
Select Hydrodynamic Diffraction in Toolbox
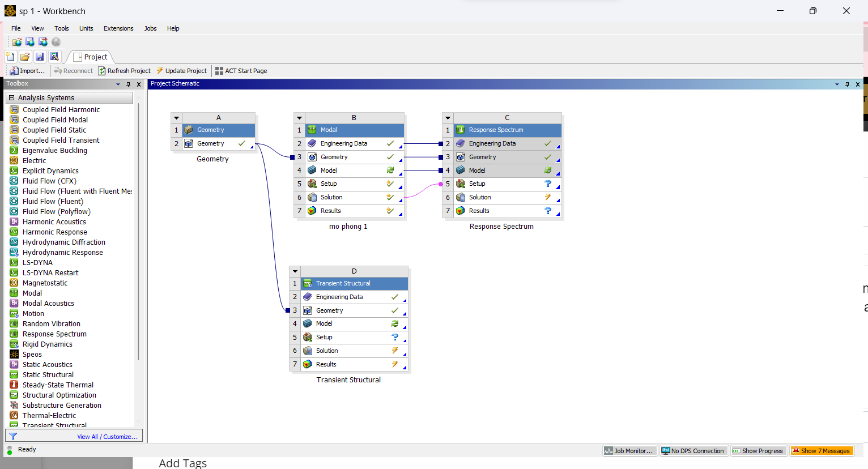click(64, 242)
